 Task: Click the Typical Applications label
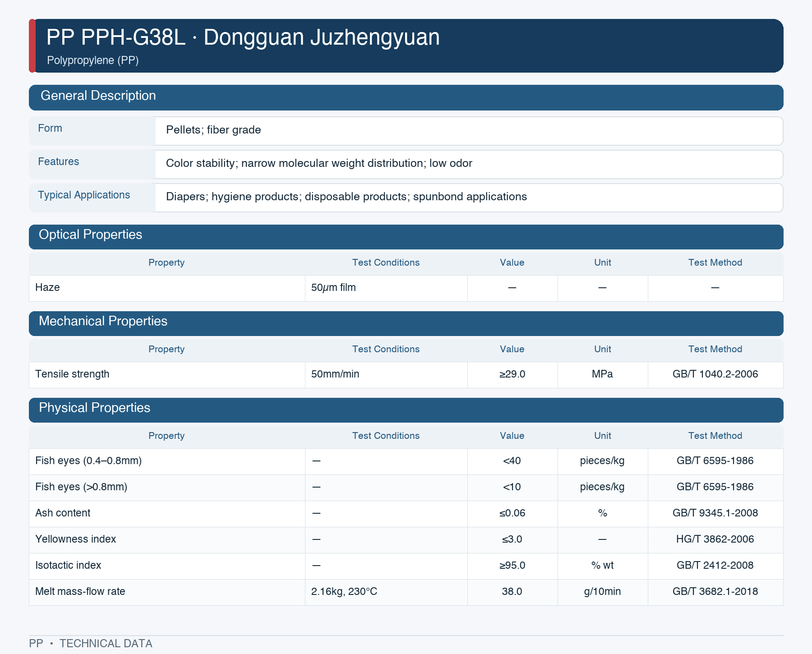pos(84,195)
